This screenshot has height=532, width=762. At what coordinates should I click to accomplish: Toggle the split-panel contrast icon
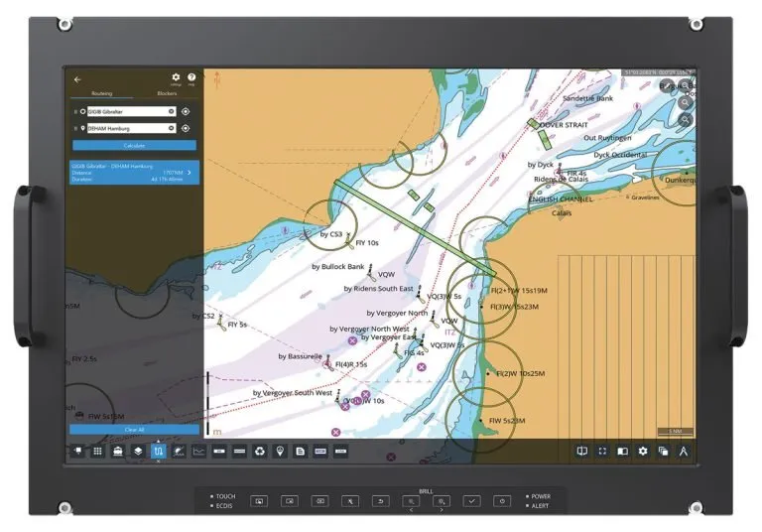point(622,452)
